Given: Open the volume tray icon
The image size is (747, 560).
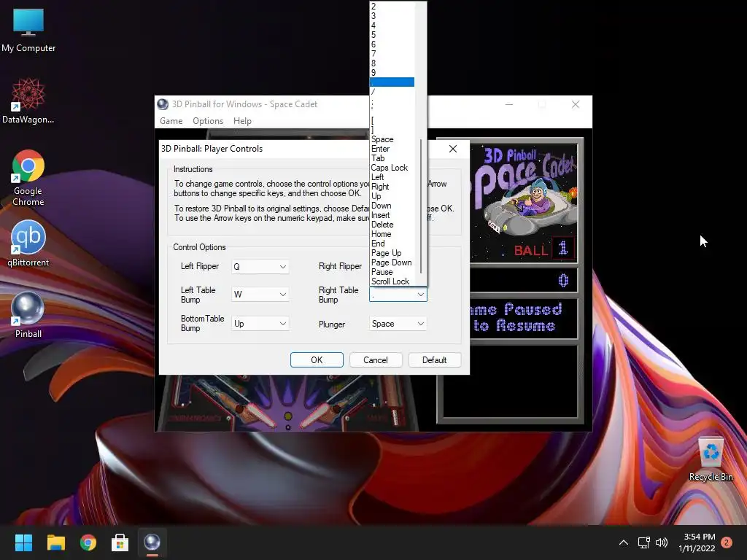Looking at the screenshot, I should [662, 542].
